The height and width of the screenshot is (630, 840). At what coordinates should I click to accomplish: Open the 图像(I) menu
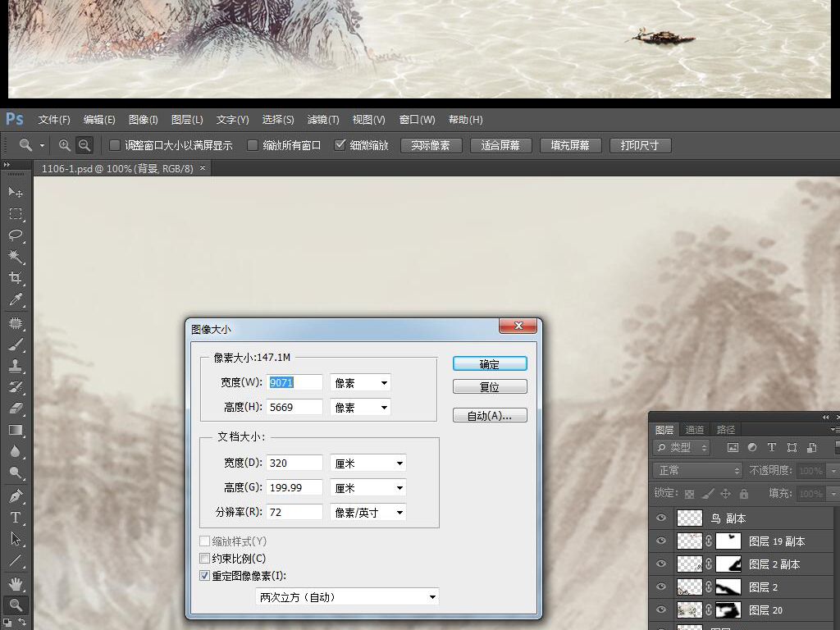pos(143,120)
